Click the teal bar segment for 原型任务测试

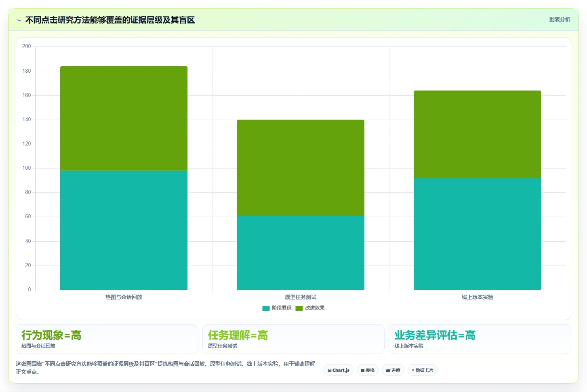point(301,253)
